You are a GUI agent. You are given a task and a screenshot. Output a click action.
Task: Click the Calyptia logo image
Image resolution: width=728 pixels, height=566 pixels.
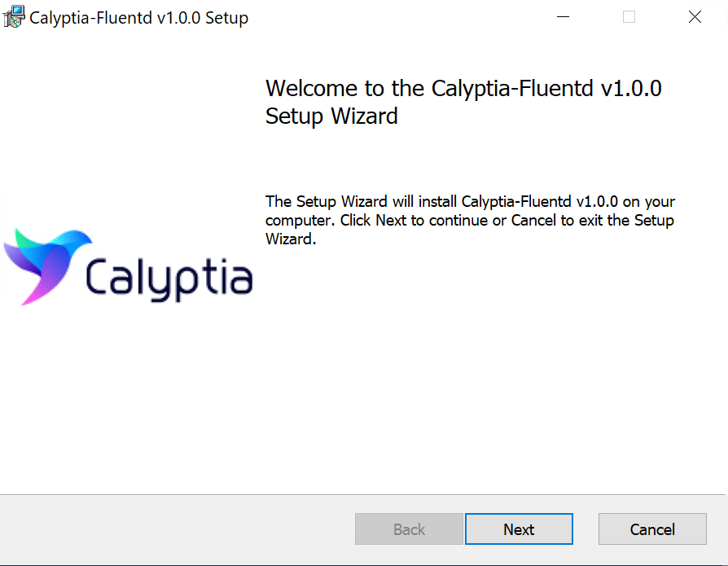(128, 266)
